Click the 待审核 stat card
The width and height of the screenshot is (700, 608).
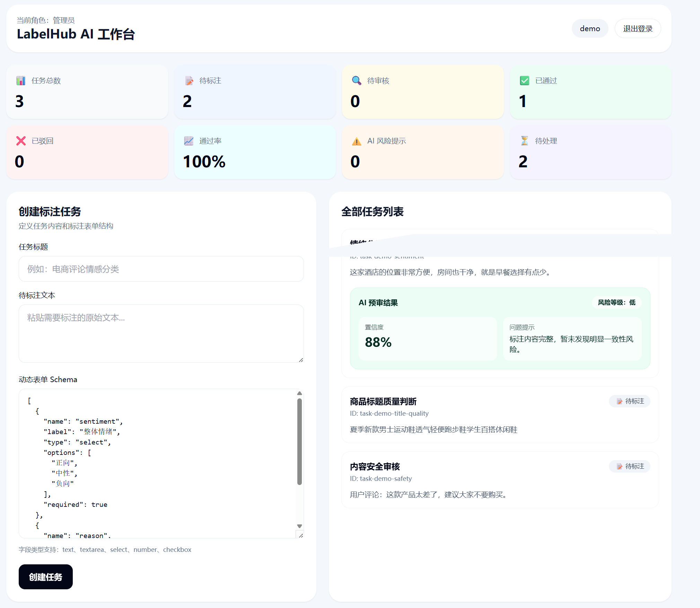point(423,92)
